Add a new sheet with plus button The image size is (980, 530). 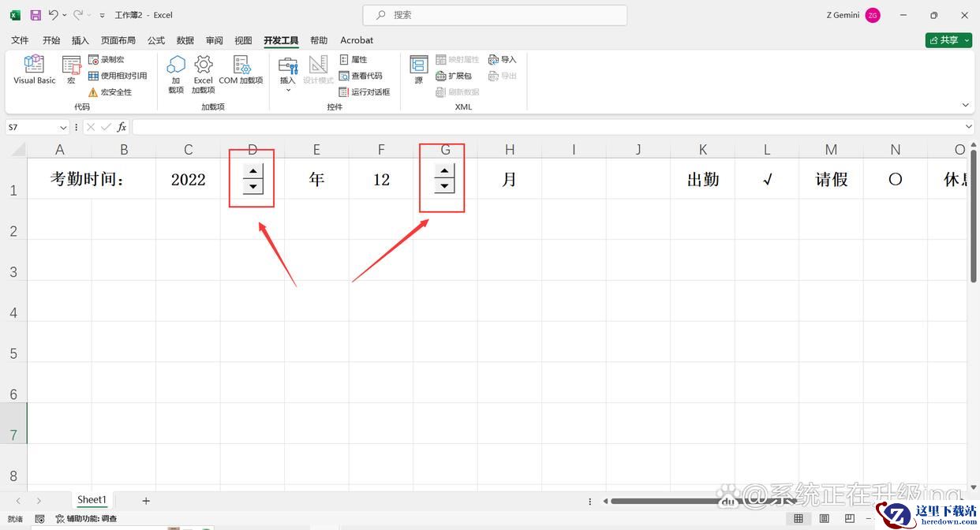pos(146,501)
